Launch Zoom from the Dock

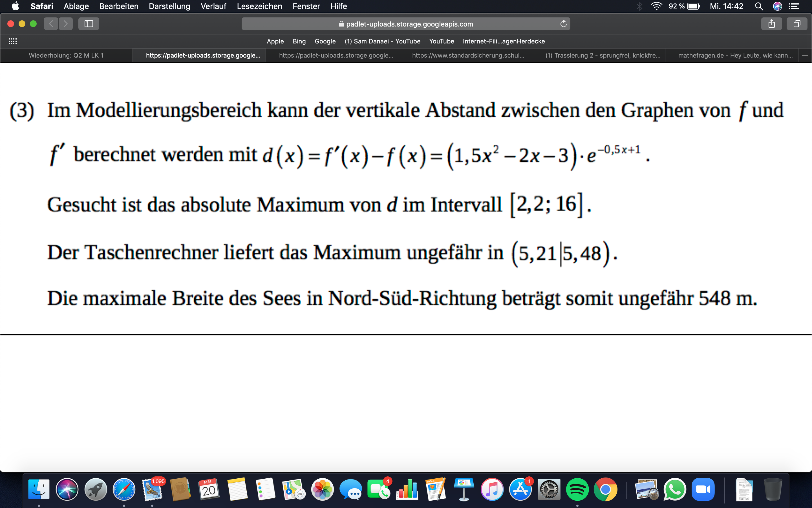pyautogui.click(x=703, y=489)
